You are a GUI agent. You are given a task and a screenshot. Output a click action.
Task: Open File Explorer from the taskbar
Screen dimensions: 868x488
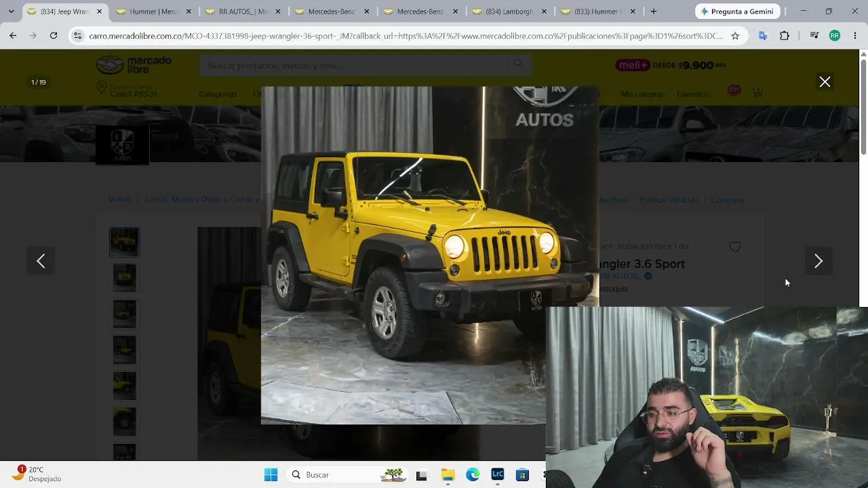point(448,475)
